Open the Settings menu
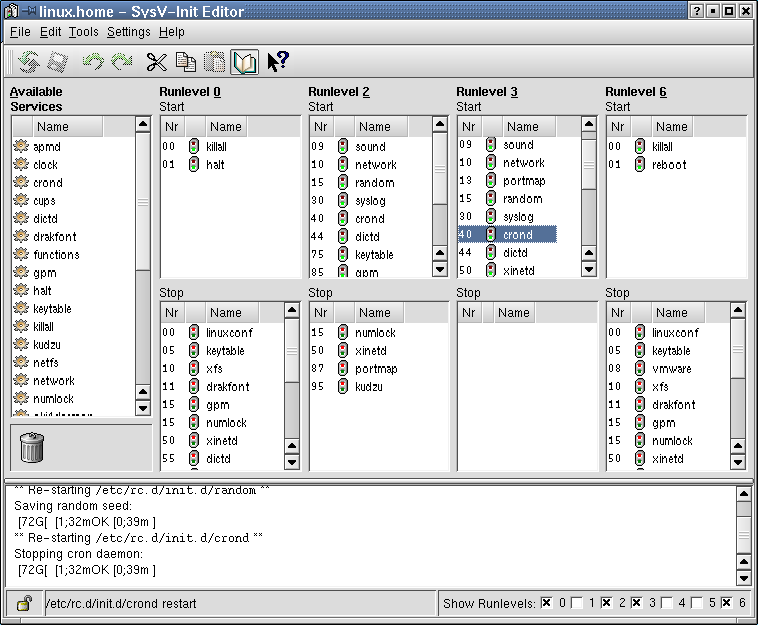This screenshot has height=625, width=758. point(128,32)
